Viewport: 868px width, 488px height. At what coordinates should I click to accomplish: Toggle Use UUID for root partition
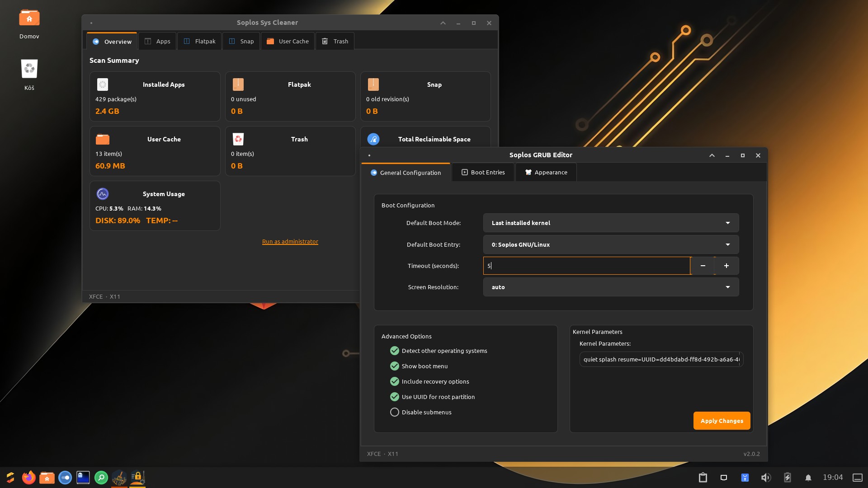(432, 397)
